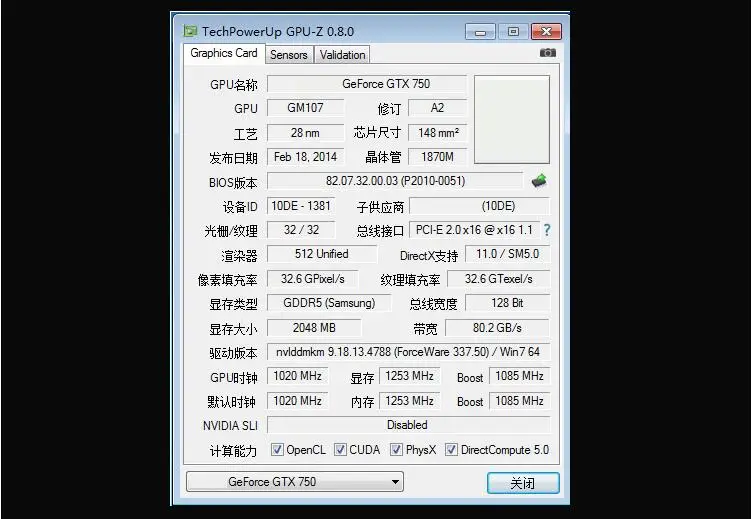Viewport: 752px width, 519px height.
Task: Open bus interface help question mark
Action: [547, 230]
